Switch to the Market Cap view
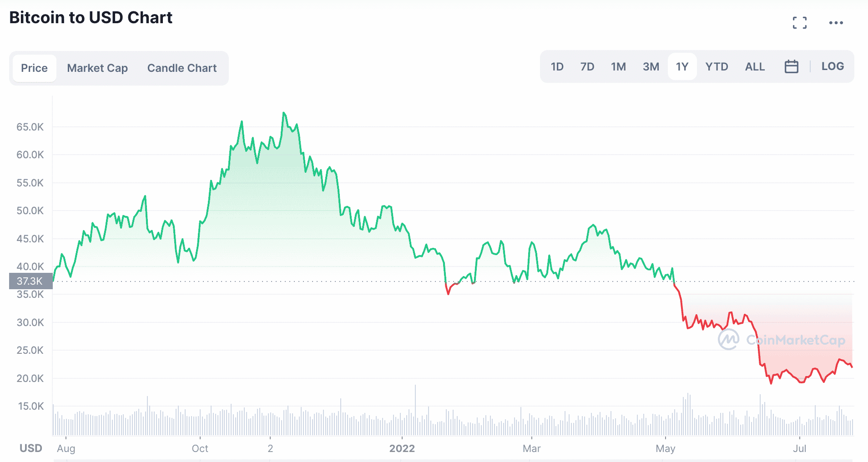Screen dimensions: 868x462 [x=97, y=68]
